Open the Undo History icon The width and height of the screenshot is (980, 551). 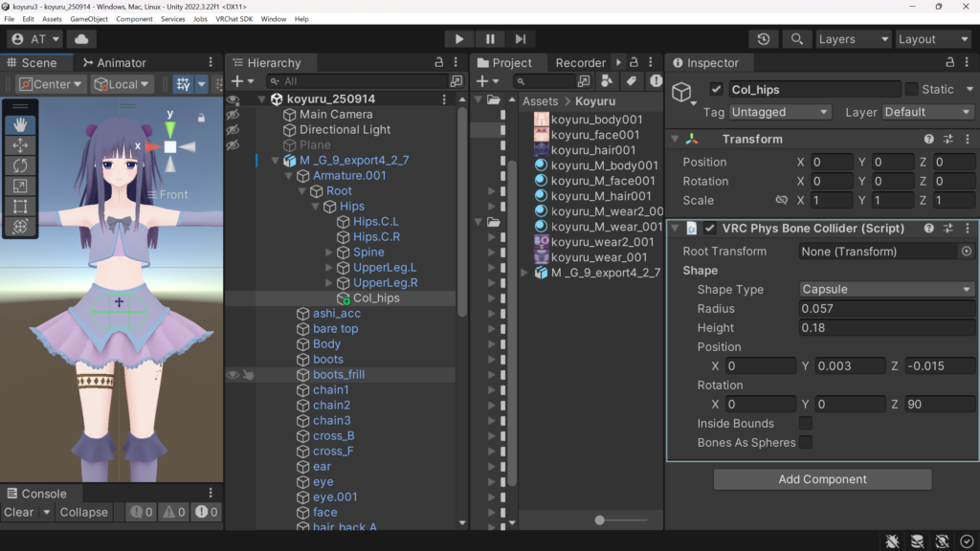pyautogui.click(x=763, y=39)
